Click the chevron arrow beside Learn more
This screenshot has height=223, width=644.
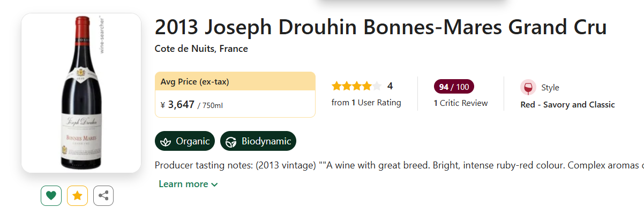(x=215, y=184)
